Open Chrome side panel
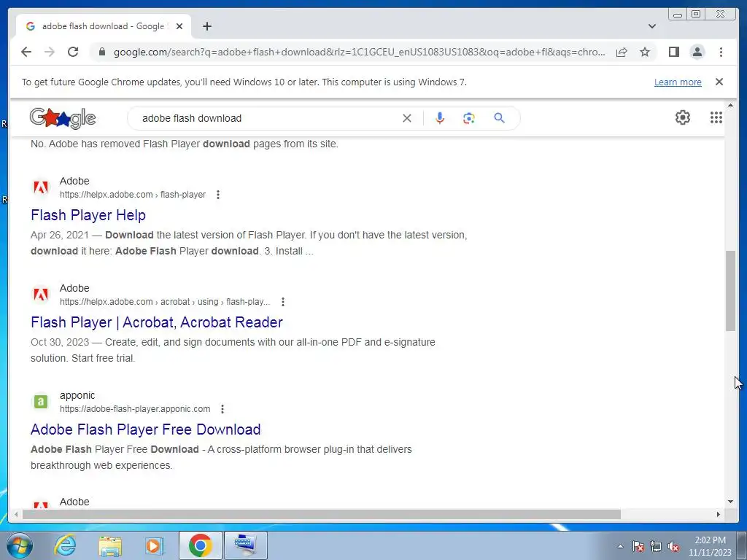Viewport: 747px width, 560px height. pyautogui.click(x=673, y=52)
